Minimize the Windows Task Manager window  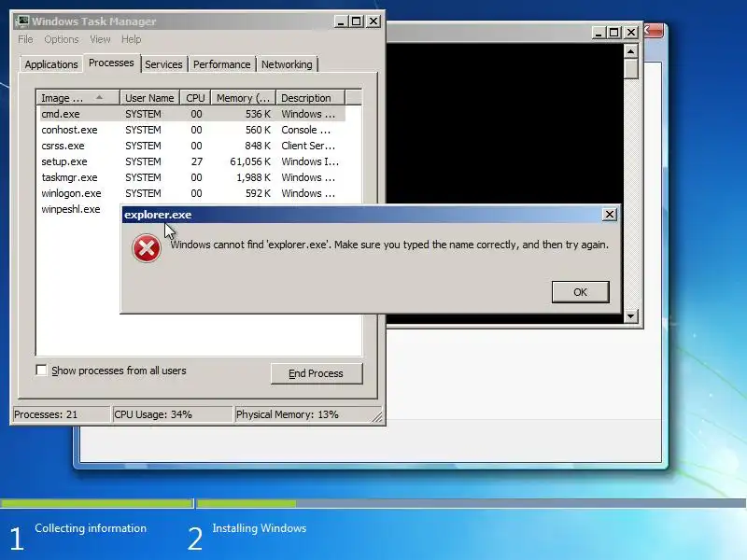pyautogui.click(x=341, y=21)
